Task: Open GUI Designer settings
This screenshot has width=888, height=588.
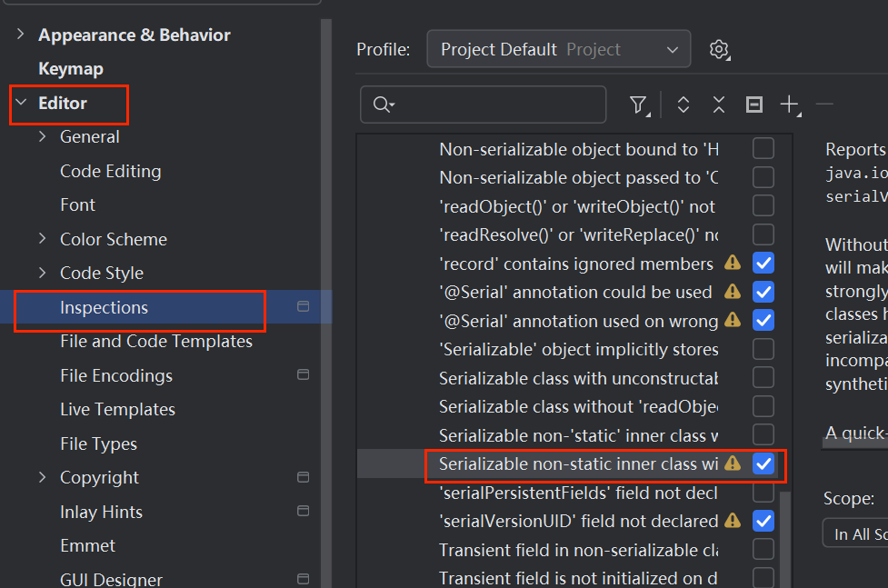Action: pos(111,580)
